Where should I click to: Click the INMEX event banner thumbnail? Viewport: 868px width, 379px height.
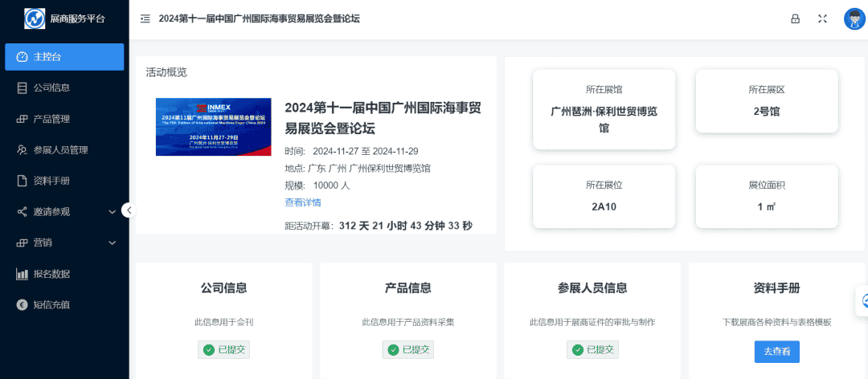(x=213, y=127)
